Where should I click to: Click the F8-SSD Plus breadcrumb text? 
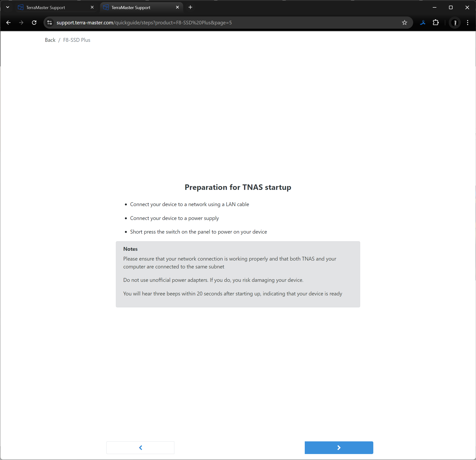(x=76, y=40)
